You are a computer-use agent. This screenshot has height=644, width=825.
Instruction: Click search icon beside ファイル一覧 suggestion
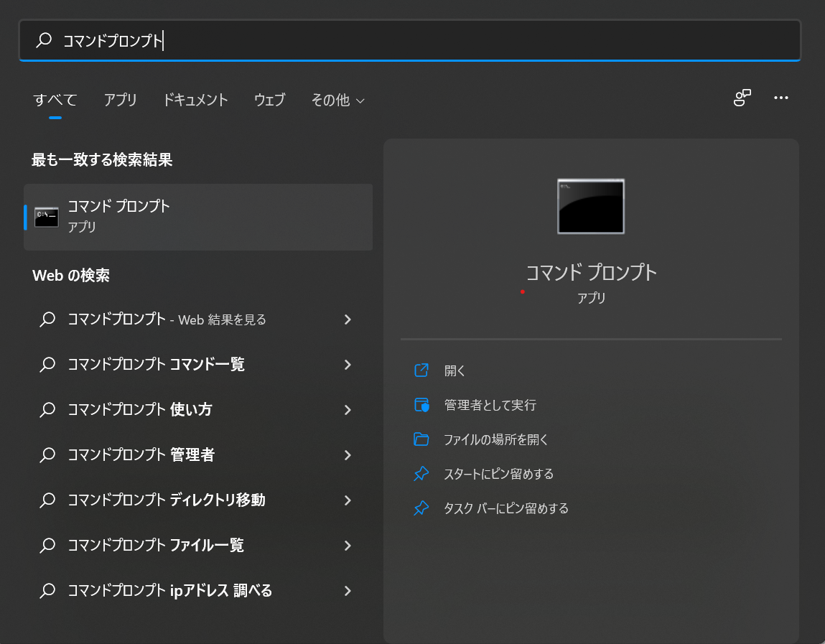tap(47, 546)
